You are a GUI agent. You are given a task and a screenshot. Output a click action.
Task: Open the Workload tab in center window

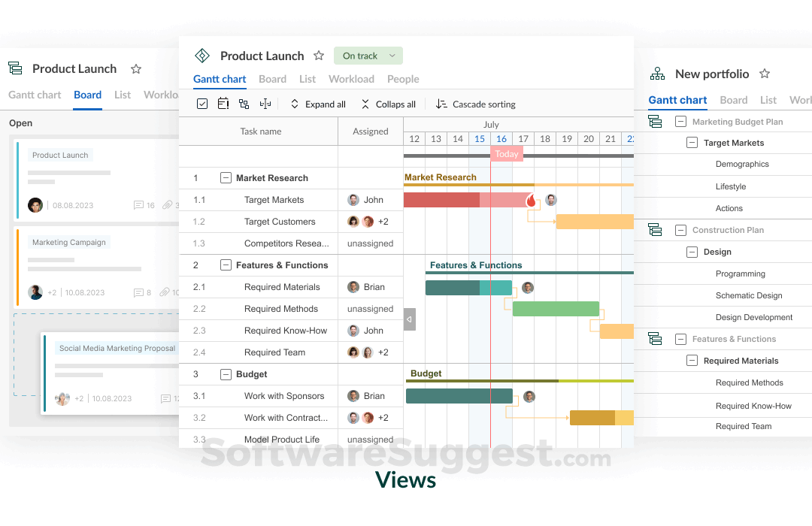click(x=351, y=79)
